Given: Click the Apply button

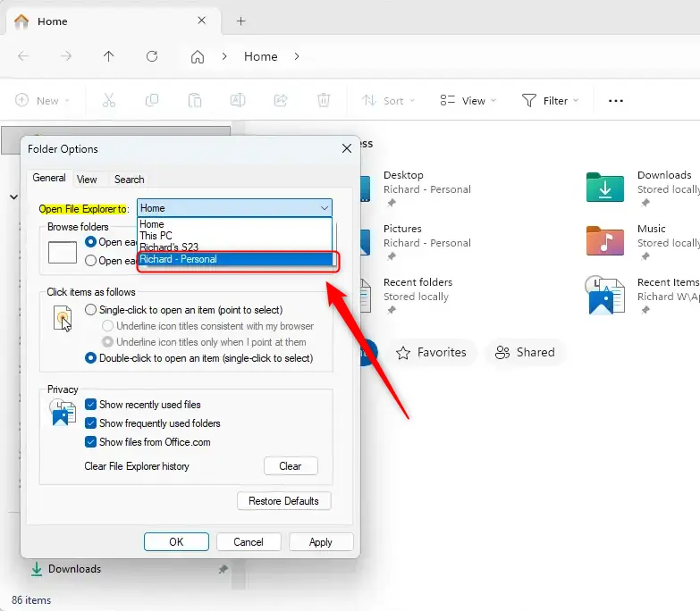Looking at the screenshot, I should click(321, 542).
